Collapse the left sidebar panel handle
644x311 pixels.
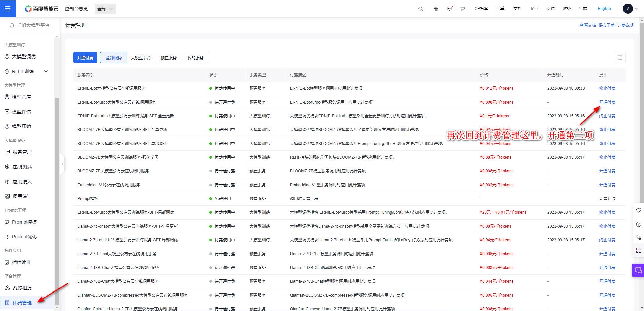point(62,164)
